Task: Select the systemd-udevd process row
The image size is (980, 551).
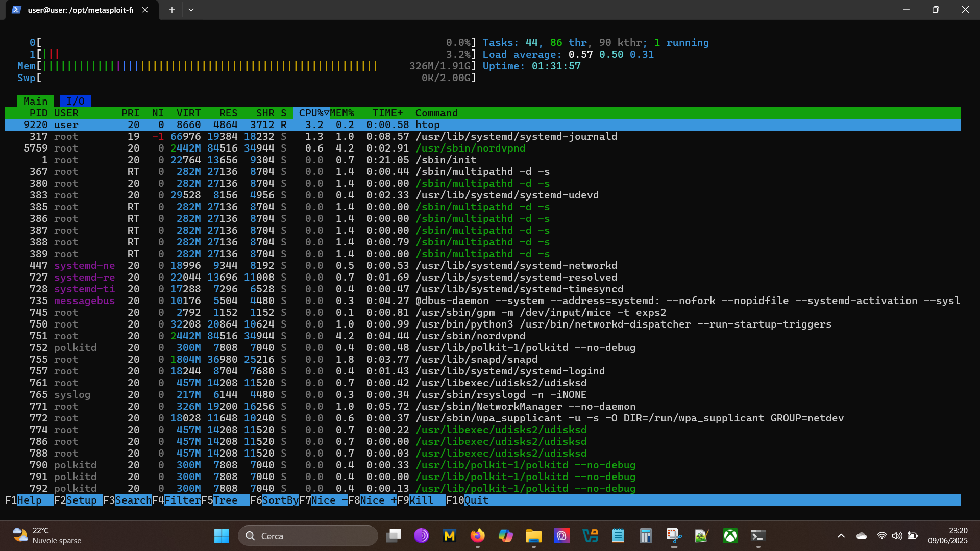Action: [483, 195]
